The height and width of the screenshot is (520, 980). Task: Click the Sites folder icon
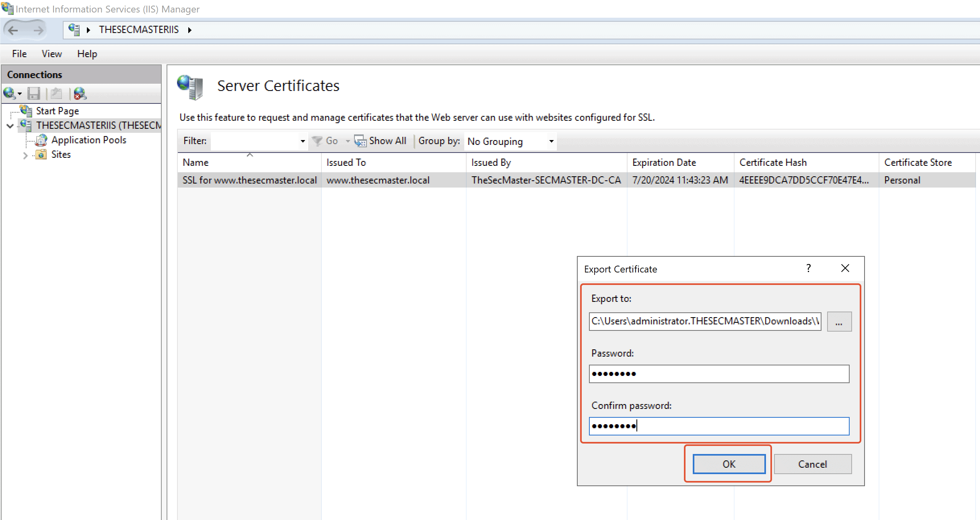[x=41, y=155]
